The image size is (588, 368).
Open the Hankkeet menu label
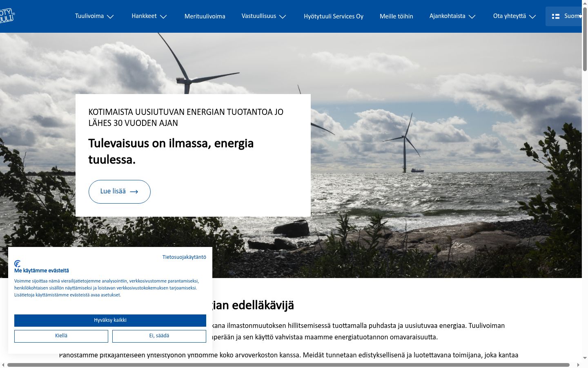(x=144, y=16)
